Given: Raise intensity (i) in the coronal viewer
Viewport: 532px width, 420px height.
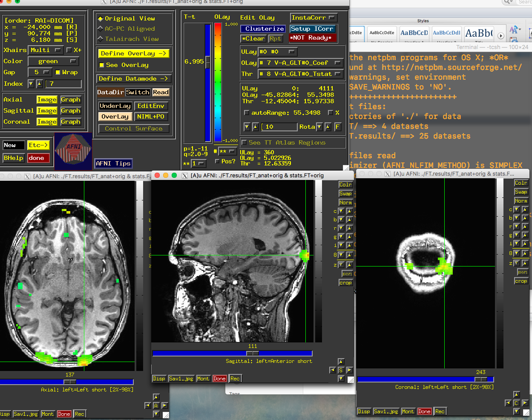Looking at the screenshot, I should click(525, 243).
